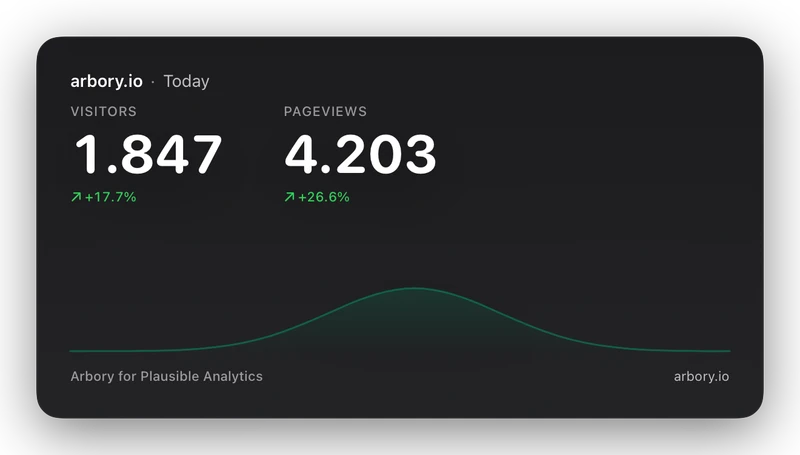Click the visitors count 1.847
800x455 pixels.
tap(148, 154)
